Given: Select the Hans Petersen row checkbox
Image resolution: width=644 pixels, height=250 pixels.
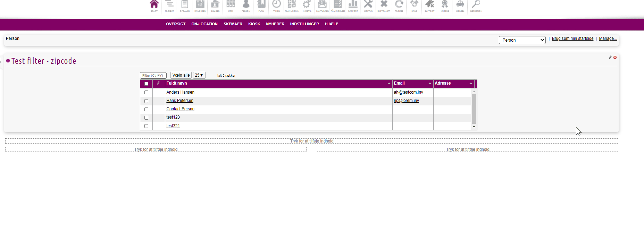Looking at the screenshot, I should pos(146,101).
